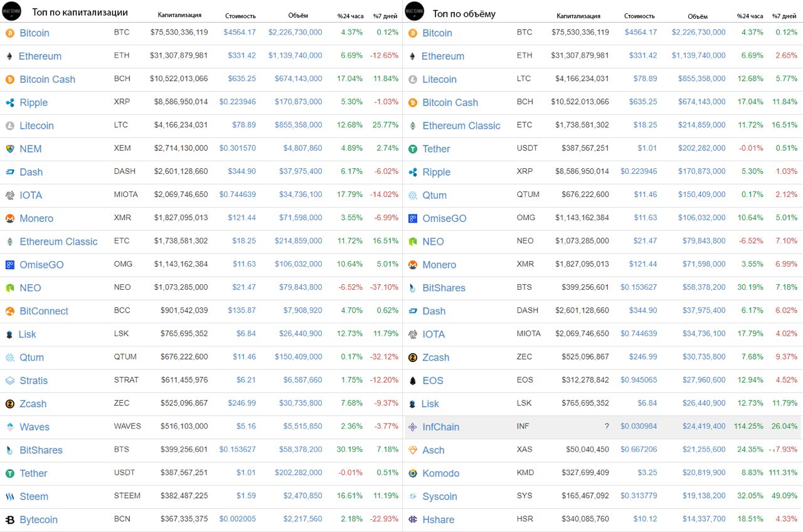Click OmiseGO icon in the Топ по объёму table
The image size is (803, 532).
[413, 218]
